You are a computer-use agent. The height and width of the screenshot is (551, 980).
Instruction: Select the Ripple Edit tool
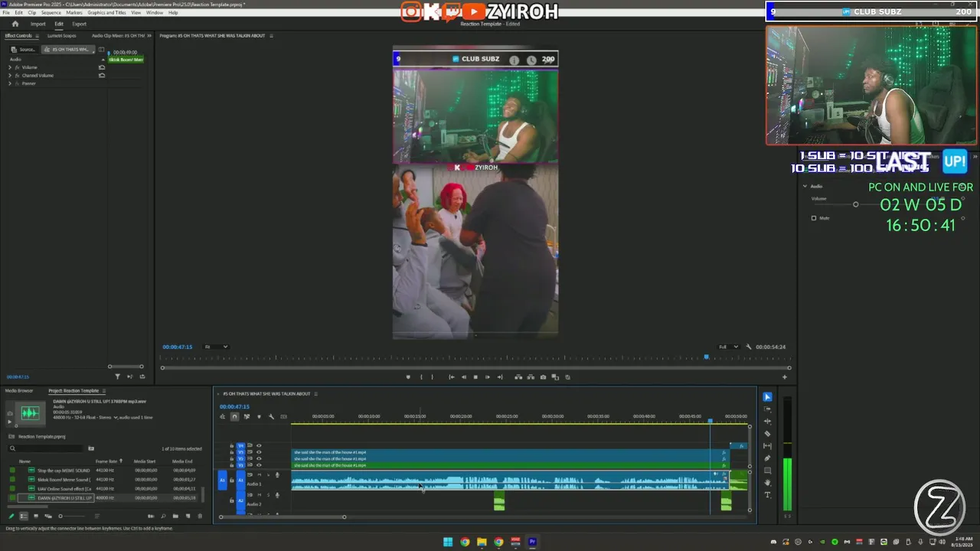pos(767,421)
